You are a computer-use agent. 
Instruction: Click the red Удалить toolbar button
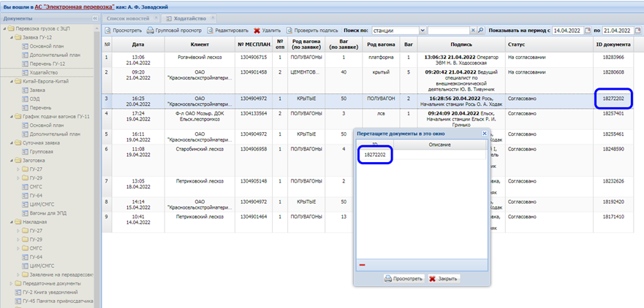[x=267, y=31]
